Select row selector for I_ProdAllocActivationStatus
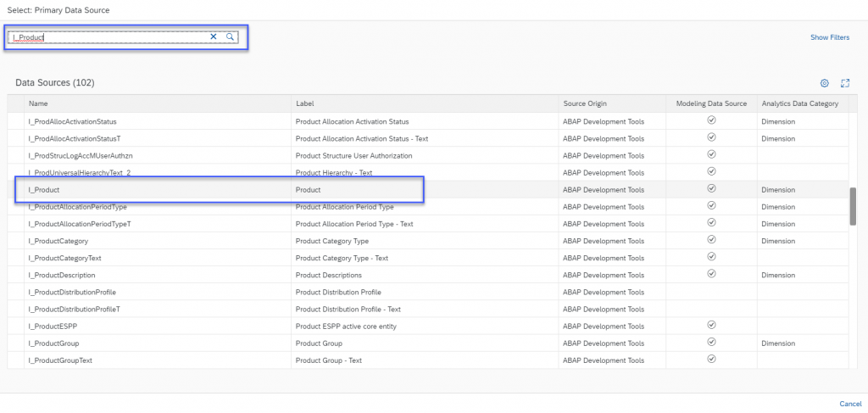Screen dimensions: 868x413 click(15, 121)
